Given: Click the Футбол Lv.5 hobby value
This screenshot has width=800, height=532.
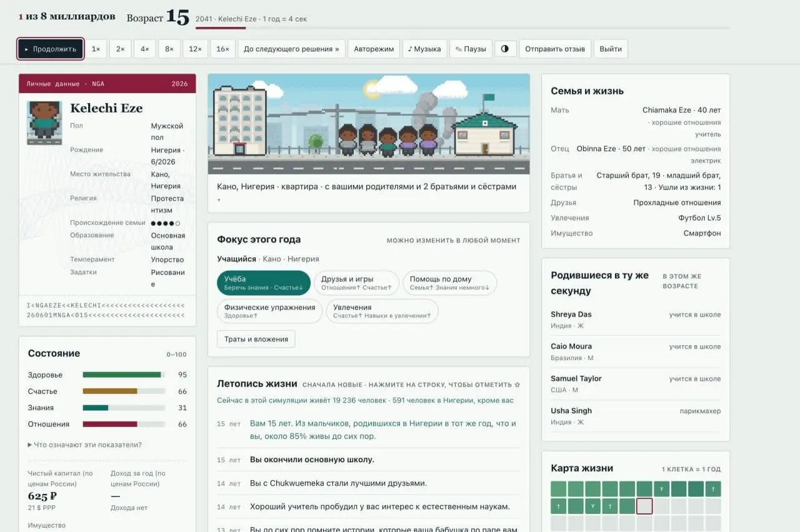Looking at the screenshot, I should tap(699, 218).
